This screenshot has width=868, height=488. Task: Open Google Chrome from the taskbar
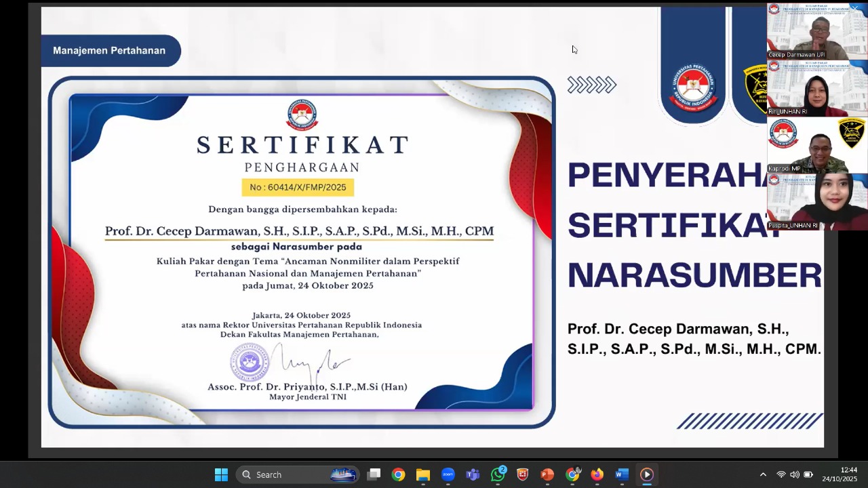(398, 474)
